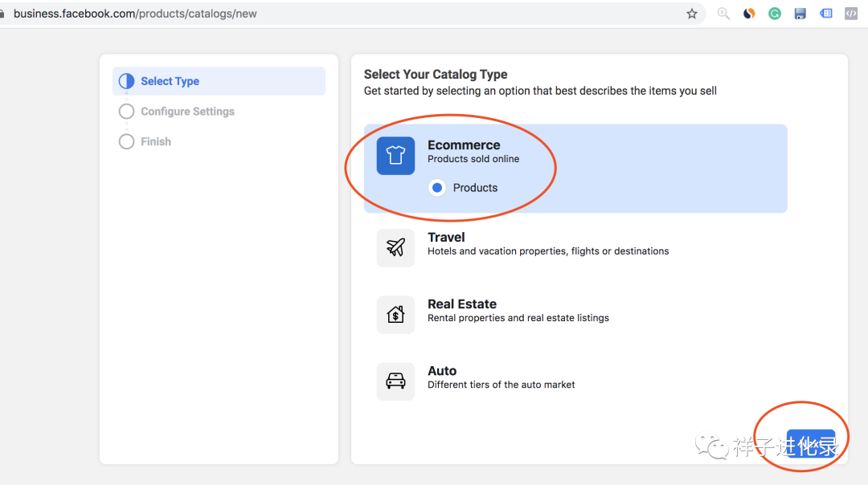Viewport: 868px width, 485px height.
Task: Click the Configure Settings step circle
Action: point(126,111)
